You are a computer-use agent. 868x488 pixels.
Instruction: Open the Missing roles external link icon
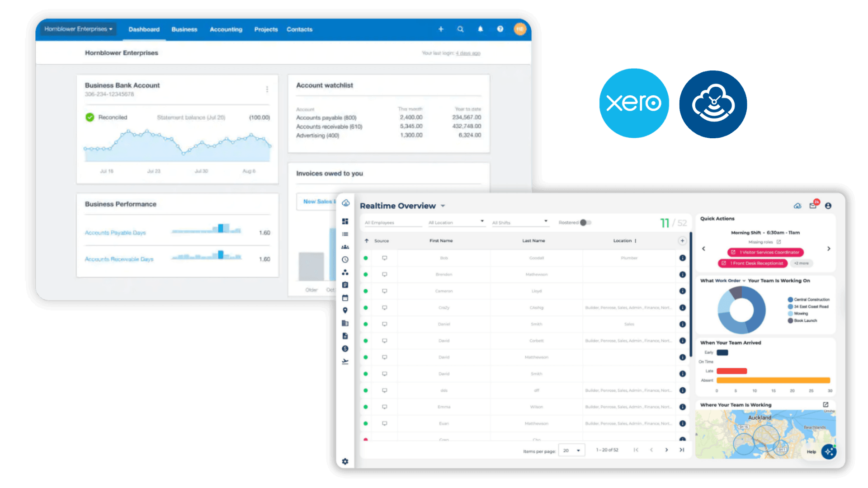click(778, 242)
